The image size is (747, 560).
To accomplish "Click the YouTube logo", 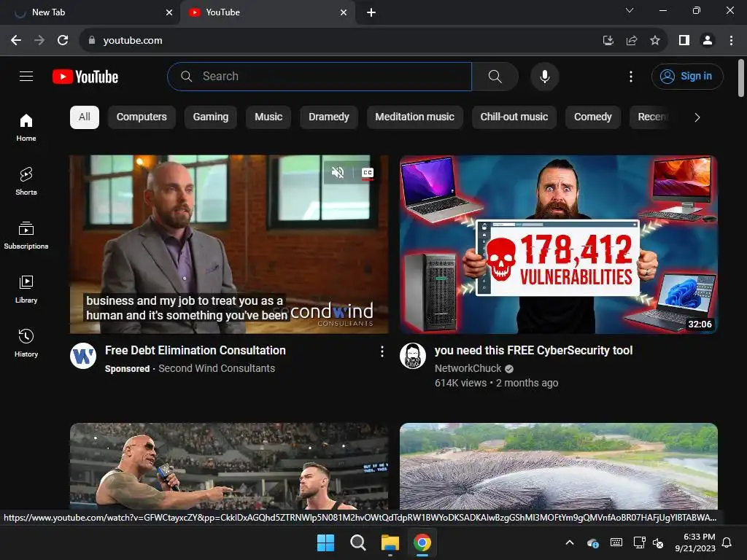I will click(x=85, y=77).
